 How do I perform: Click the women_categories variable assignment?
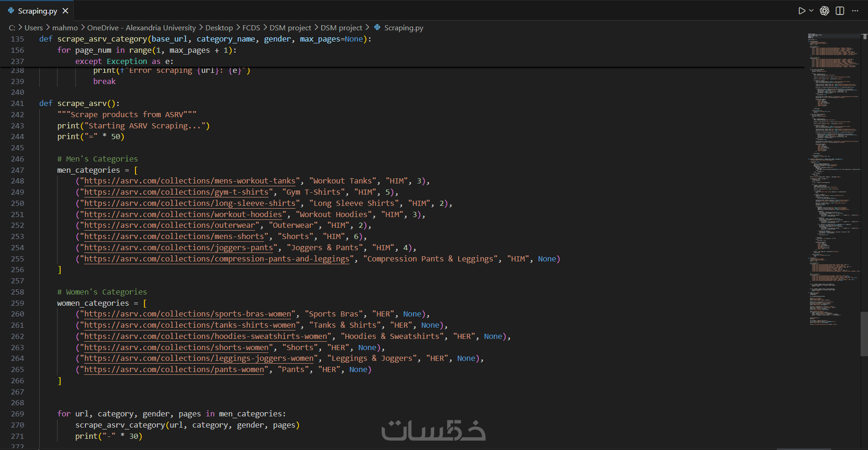click(102, 303)
